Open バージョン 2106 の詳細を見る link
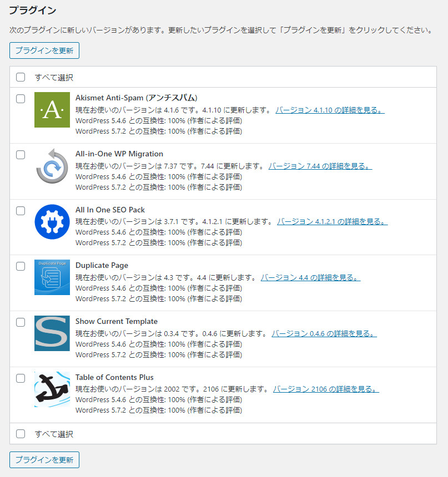 [326, 389]
